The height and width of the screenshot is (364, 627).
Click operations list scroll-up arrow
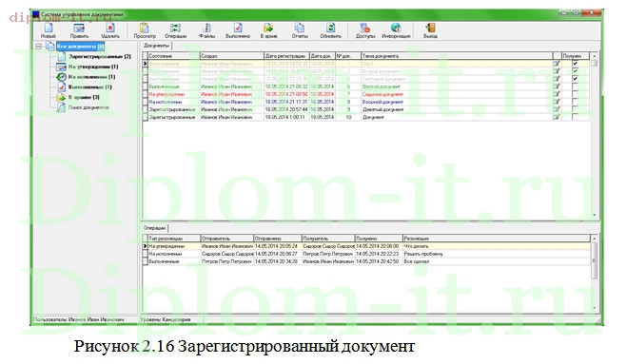595,239
